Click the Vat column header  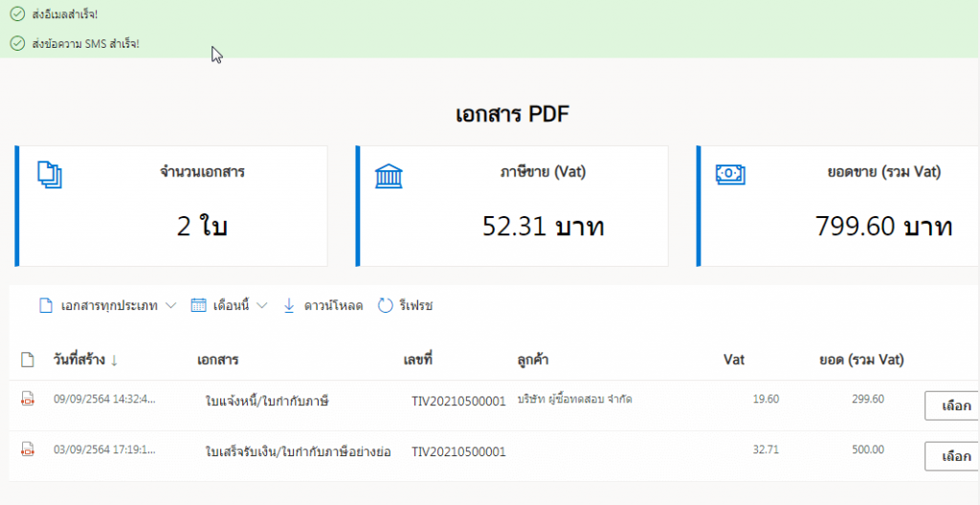click(734, 360)
